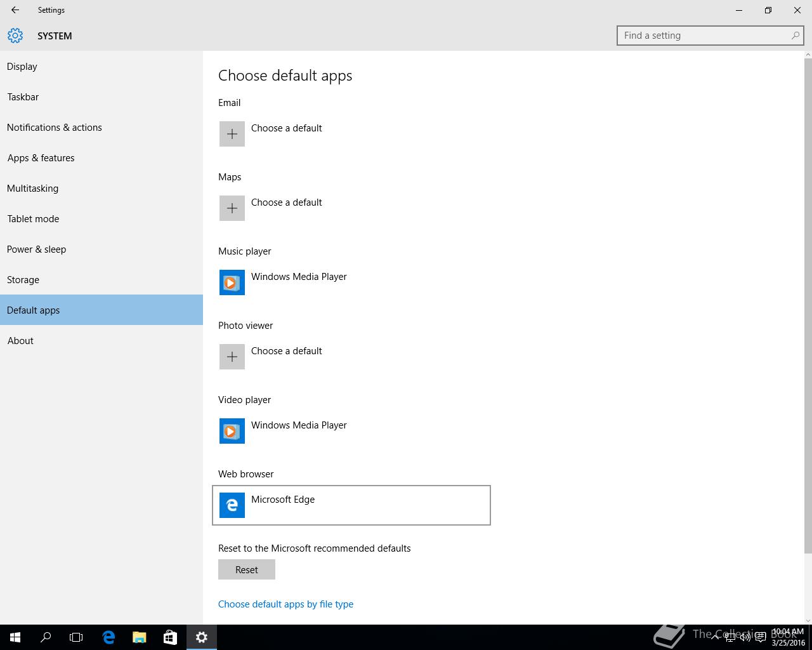Click the back arrow in Settings title bar
The width and height of the screenshot is (812, 650).
tap(15, 10)
